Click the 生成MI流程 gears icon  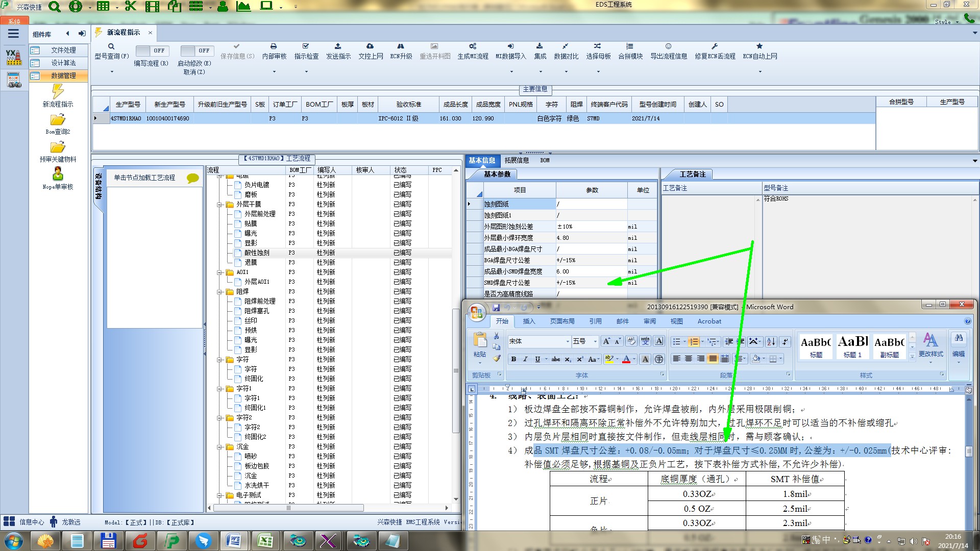[x=473, y=46]
